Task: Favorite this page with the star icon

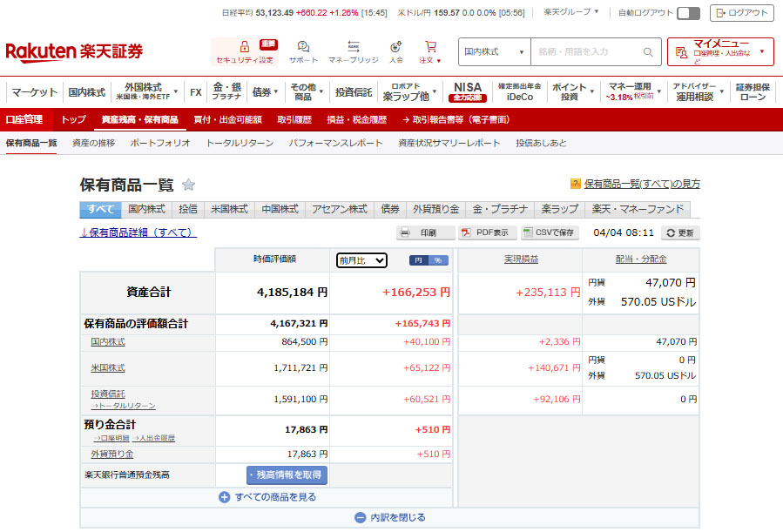Action: click(x=188, y=185)
